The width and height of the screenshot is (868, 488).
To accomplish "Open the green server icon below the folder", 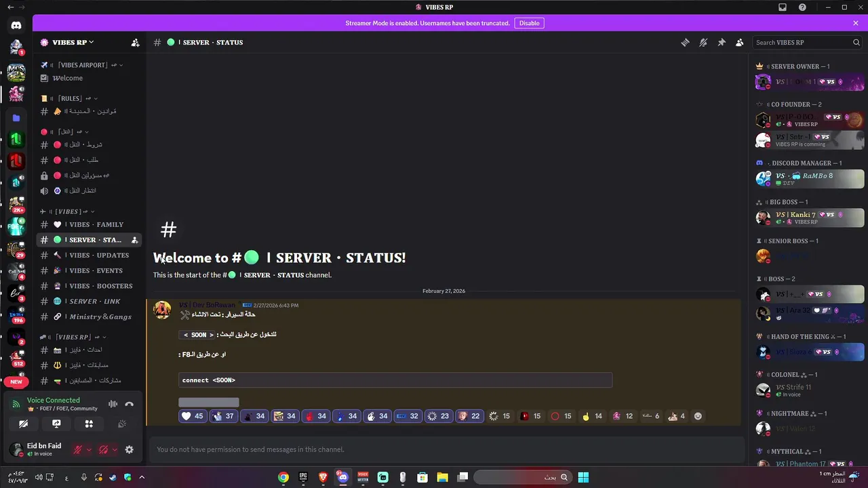I will click(x=16, y=140).
